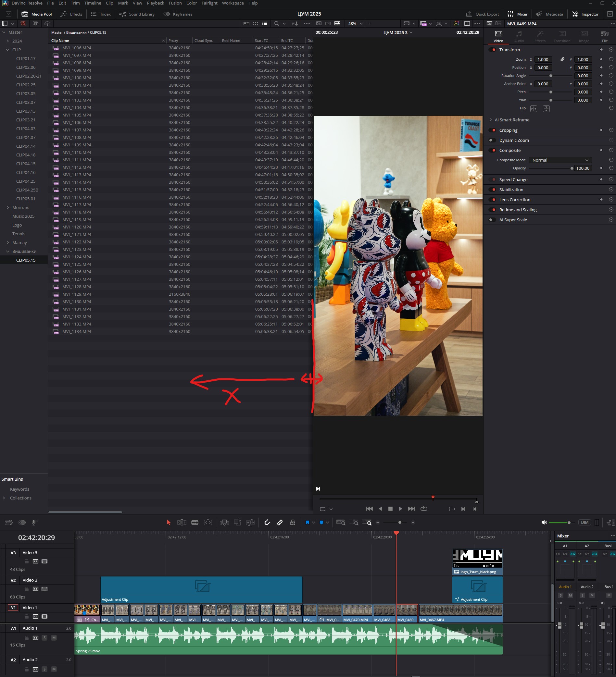This screenshot has width=616, height=677.
Task: Expand the Монтаж bin folder
Action: pos(8,207)
